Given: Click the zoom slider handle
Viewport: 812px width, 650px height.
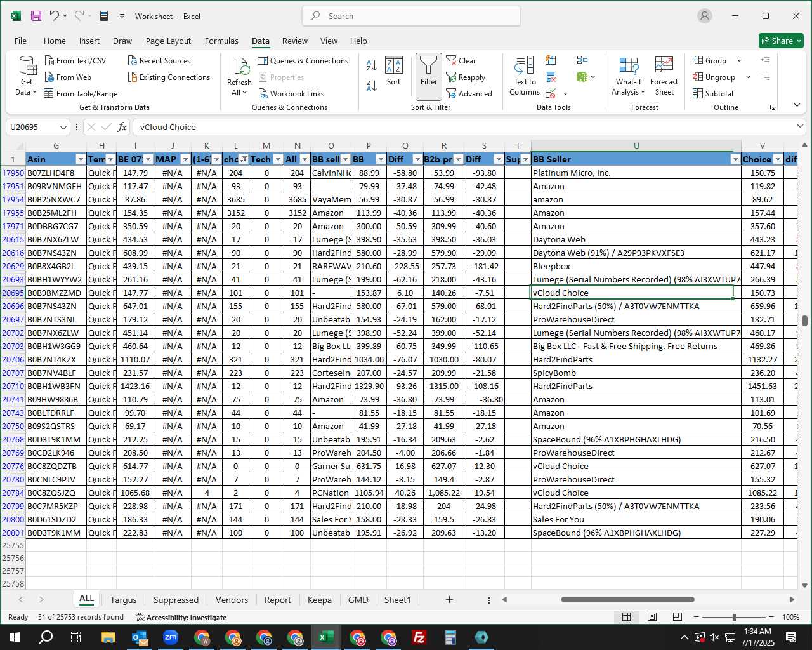Looking at the screenshot, I should pos(734,617).
